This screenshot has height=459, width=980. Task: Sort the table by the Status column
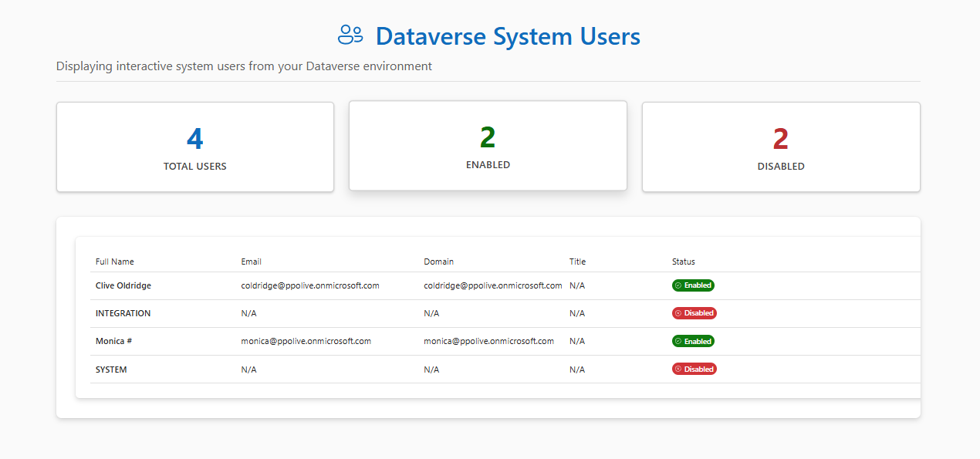tap(683, 261)
